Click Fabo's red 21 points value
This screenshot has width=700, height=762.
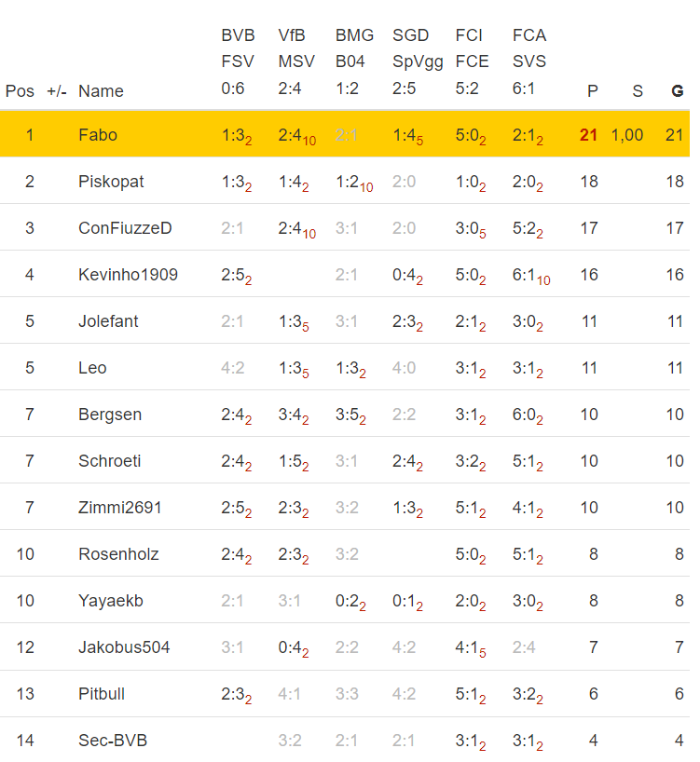[588, 135]
